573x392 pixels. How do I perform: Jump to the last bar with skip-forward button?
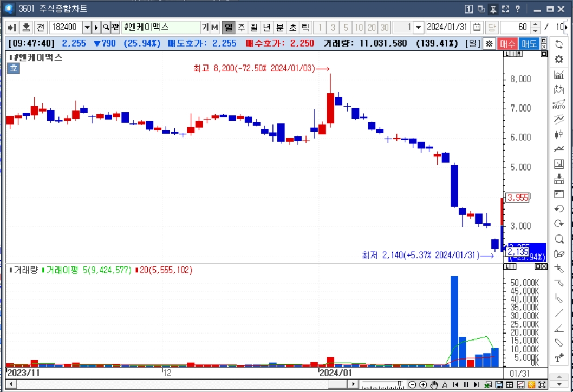tap(477, 384)
